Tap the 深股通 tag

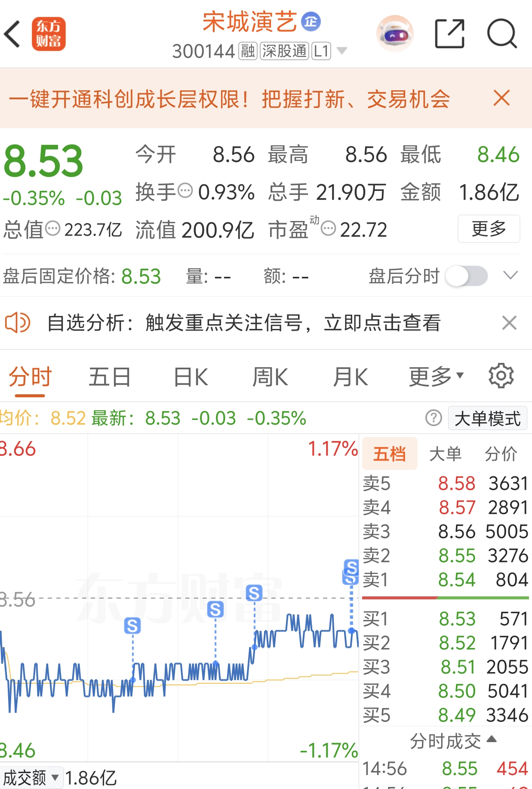pos(285,51)
